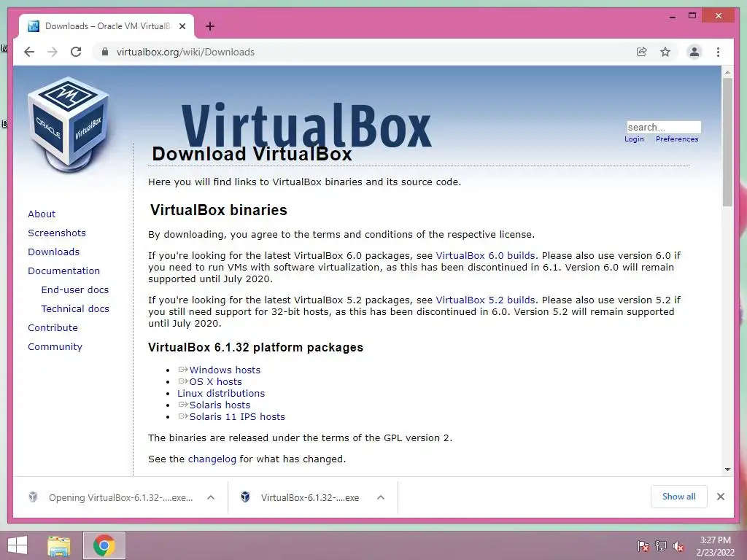Go back with the browser back arrow
Screen dimensions: 747x560
pos(29,52)
